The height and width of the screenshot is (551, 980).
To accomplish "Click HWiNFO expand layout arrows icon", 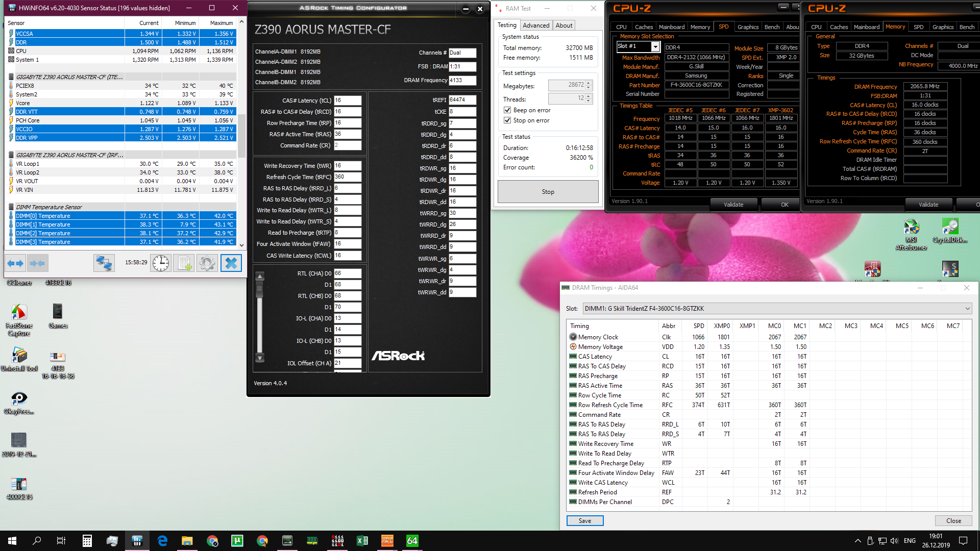I will (15, 263).
